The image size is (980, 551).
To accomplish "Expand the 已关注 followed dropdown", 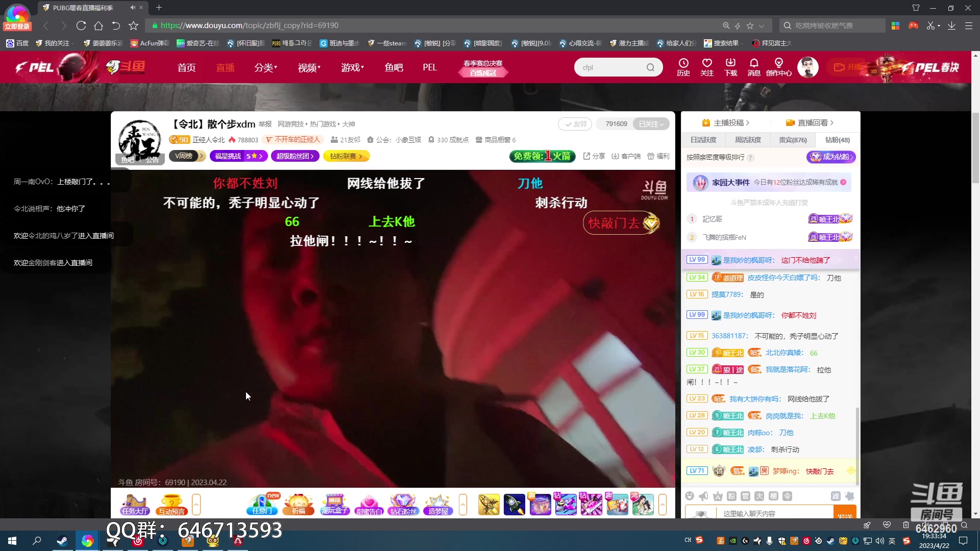I will 651,123.
